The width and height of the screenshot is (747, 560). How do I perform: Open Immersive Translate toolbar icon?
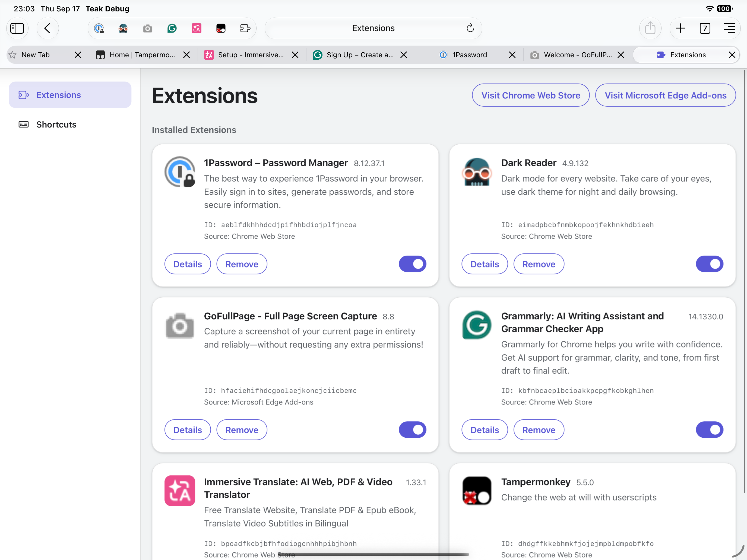coord(196,28)
